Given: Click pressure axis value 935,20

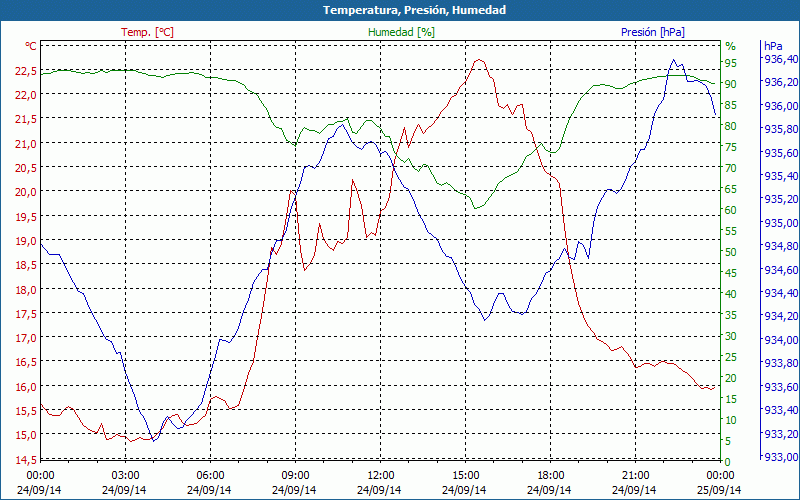Looking at the screenshot, I should (x=781, y=199).
